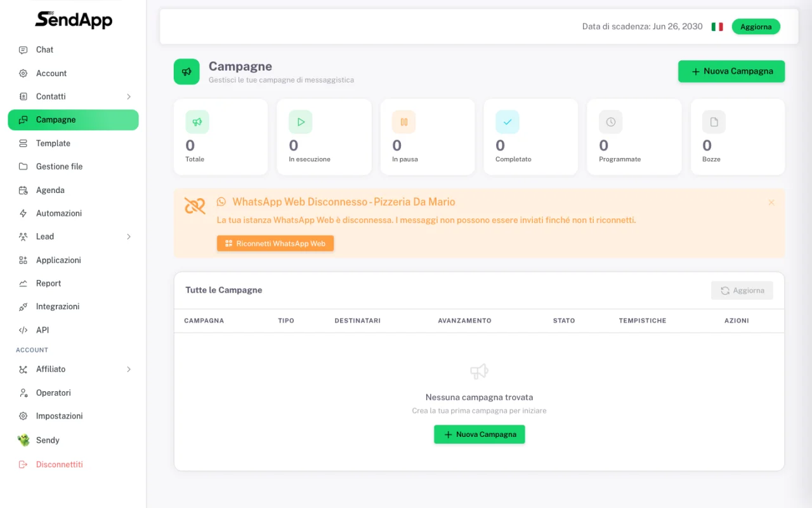Click the Automazioni lightning bolt icon
Image resolution: width=812 pixels, height=508 pixels.
23,213
